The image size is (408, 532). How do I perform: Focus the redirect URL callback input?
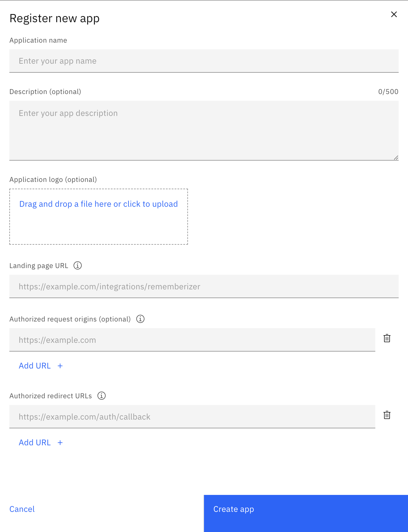193,417
